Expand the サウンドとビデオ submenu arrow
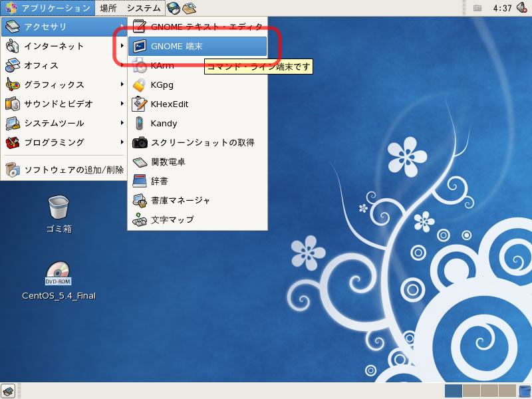Image resolution: width=532 pixels, height=399 pixels. [122, 103]
